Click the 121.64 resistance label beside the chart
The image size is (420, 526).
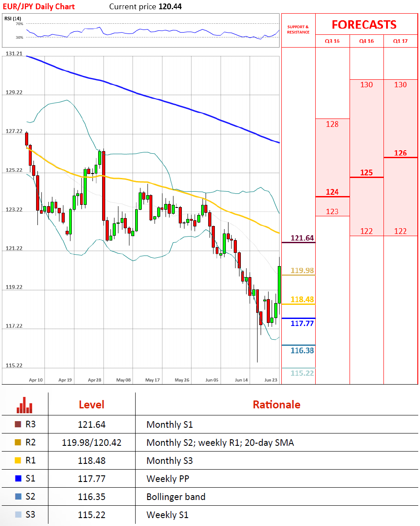[x=302, y=238]
